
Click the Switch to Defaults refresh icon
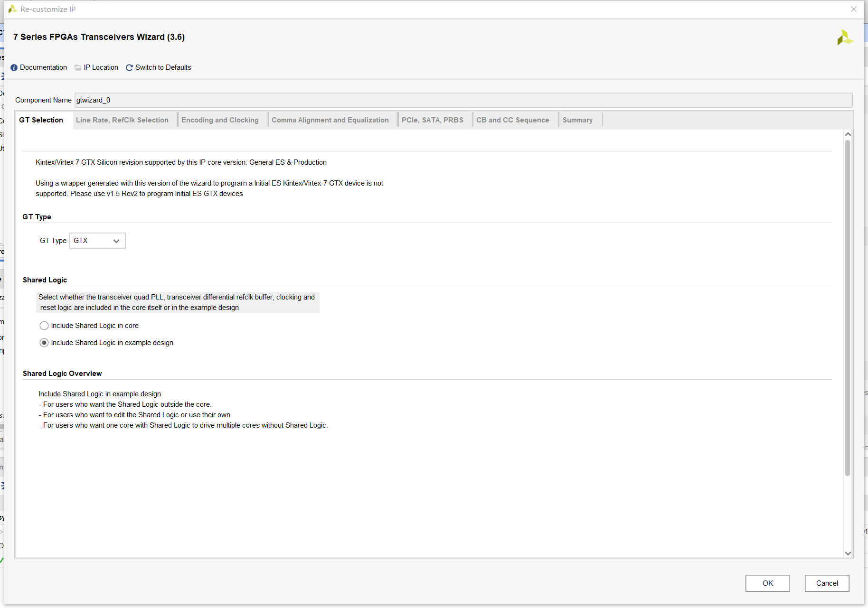129,68
